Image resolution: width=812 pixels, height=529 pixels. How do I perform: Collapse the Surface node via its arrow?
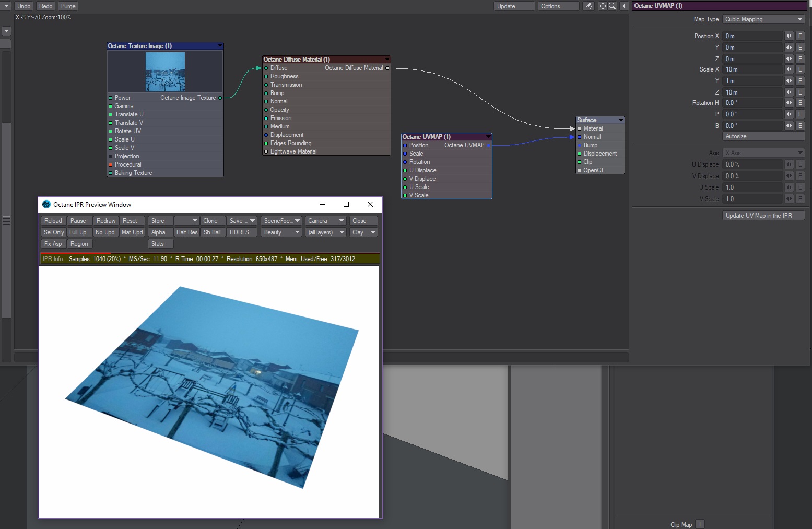coord(621,120)
